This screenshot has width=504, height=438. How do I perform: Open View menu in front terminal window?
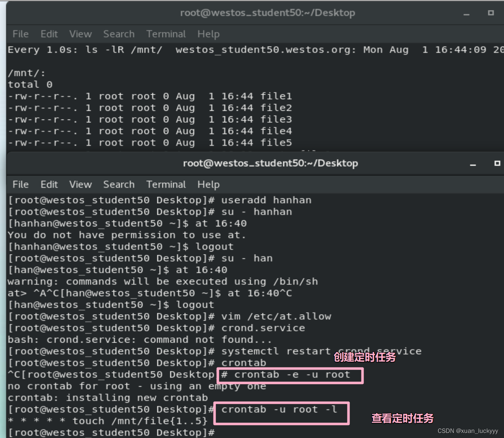[x=81, y=184]
